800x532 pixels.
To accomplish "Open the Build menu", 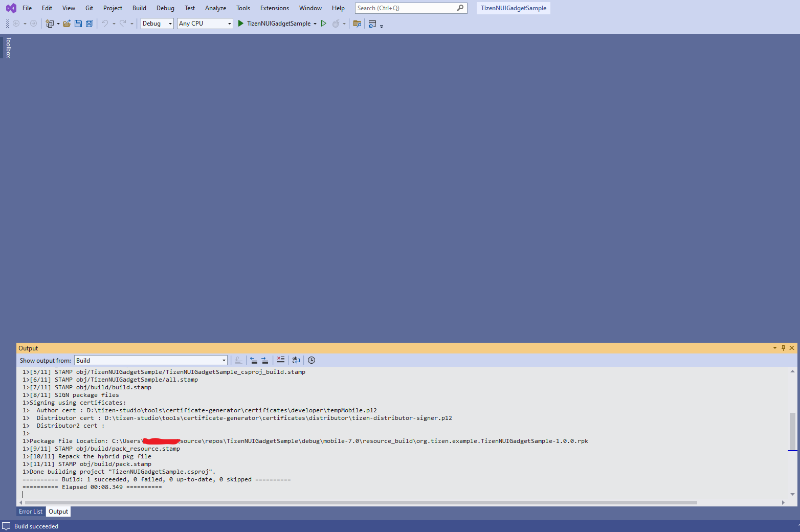I will point(139,8).
